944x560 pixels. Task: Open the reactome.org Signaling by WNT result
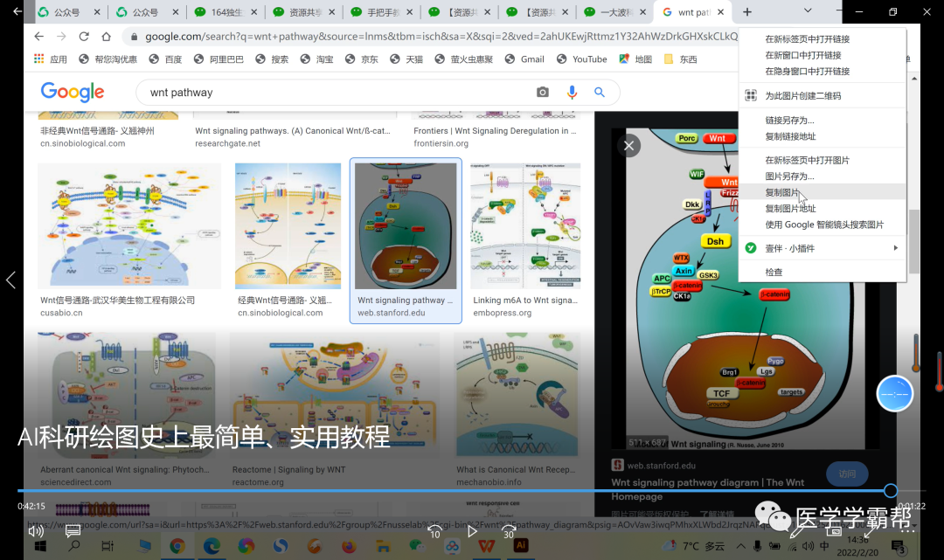[334, 395]
